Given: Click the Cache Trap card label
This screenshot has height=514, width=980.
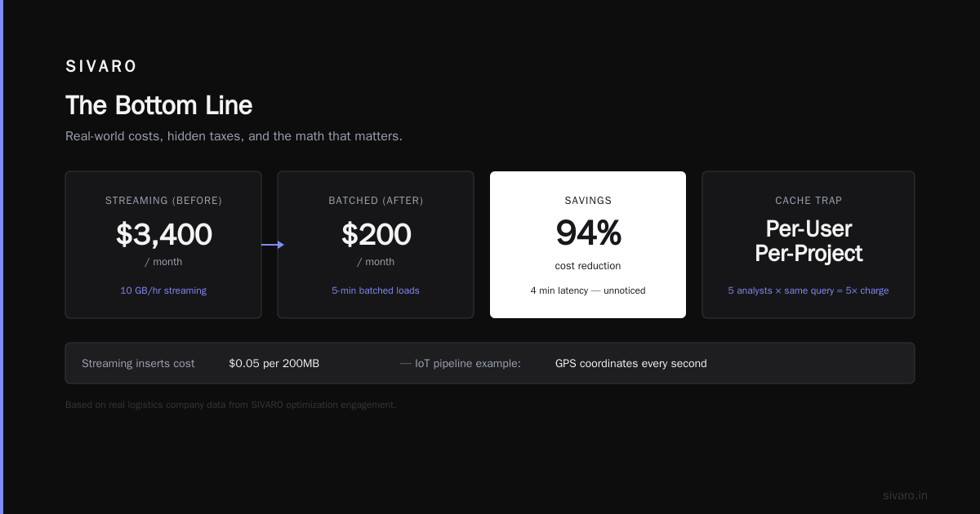Looking at the screenshot, I should 808,201.
